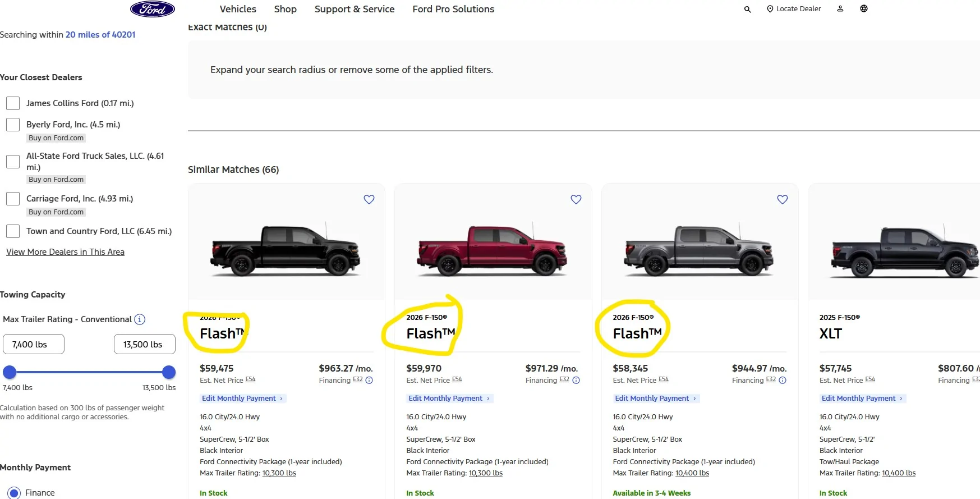Check All-State Ford Truck Sales checkbox
Image resolution: width=980 pixels, height=499 pixels.
point(13,162)
